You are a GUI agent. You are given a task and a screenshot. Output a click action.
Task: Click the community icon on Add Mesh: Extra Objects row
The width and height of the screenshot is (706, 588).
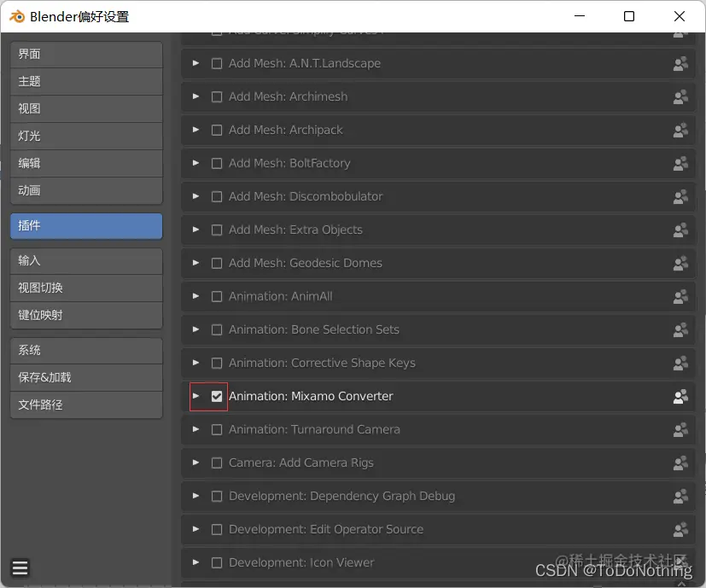click(680, 230)
